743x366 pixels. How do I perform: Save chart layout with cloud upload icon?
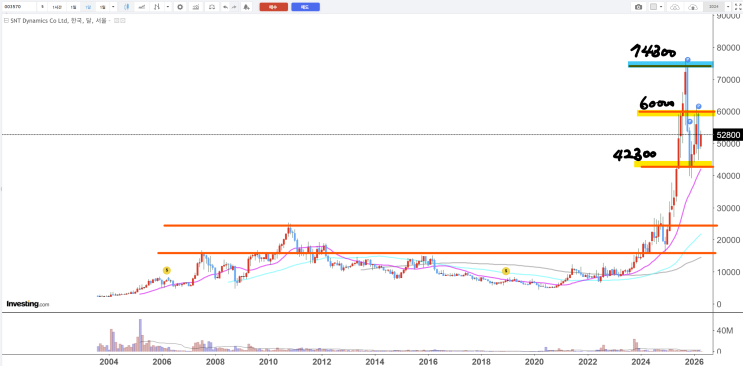[x=693, y=7]
